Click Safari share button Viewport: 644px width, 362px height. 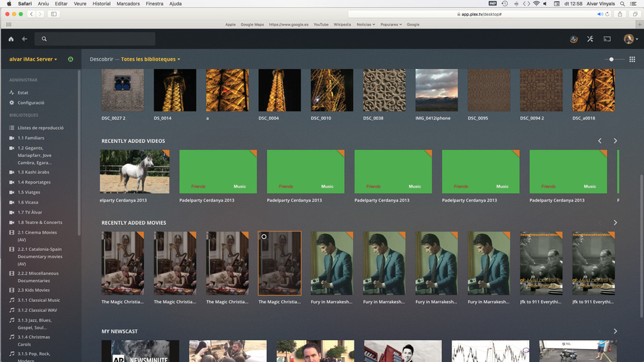click(x=620, y=14)
